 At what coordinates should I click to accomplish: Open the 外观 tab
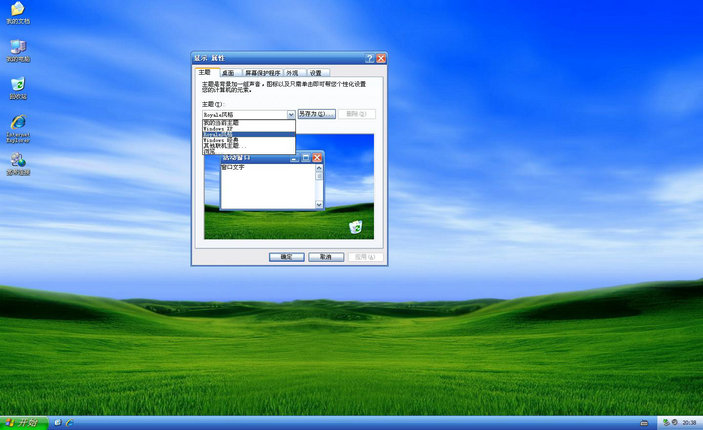click(x=292, y=73)
